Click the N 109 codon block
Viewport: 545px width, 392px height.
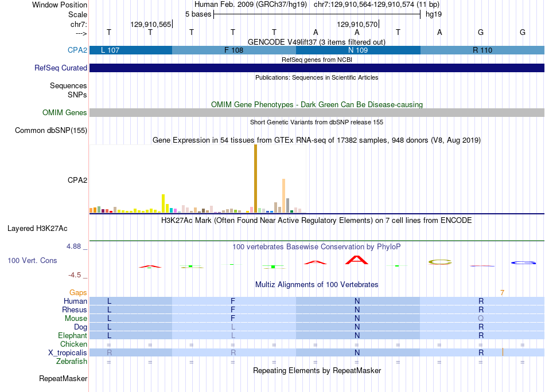pyautogui.click(x=358, y=50)
